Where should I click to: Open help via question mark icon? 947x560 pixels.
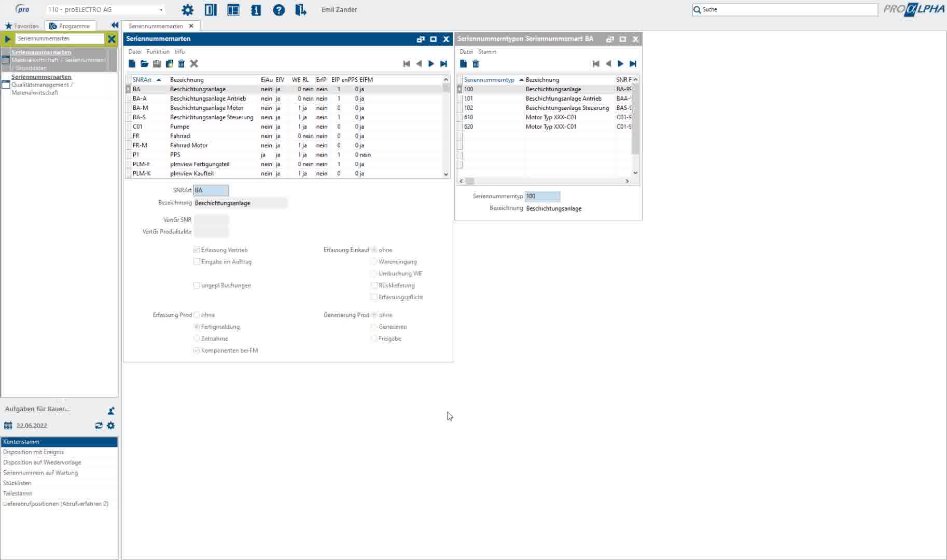tap(278, 10)
